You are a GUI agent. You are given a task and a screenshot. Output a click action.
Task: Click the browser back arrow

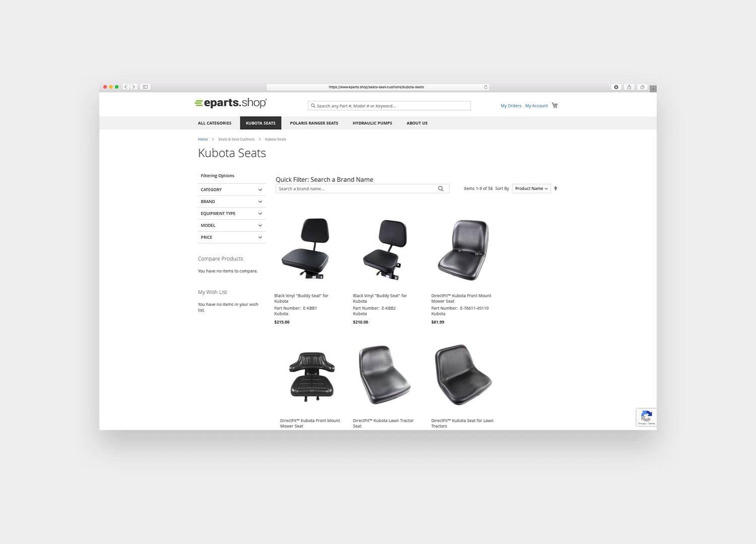(x=126, y=87)
